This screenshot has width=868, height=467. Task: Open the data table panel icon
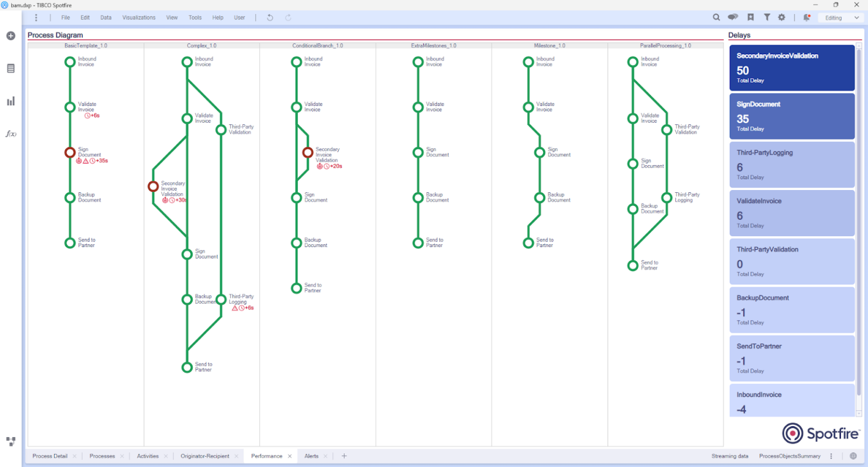coord(10,68)
